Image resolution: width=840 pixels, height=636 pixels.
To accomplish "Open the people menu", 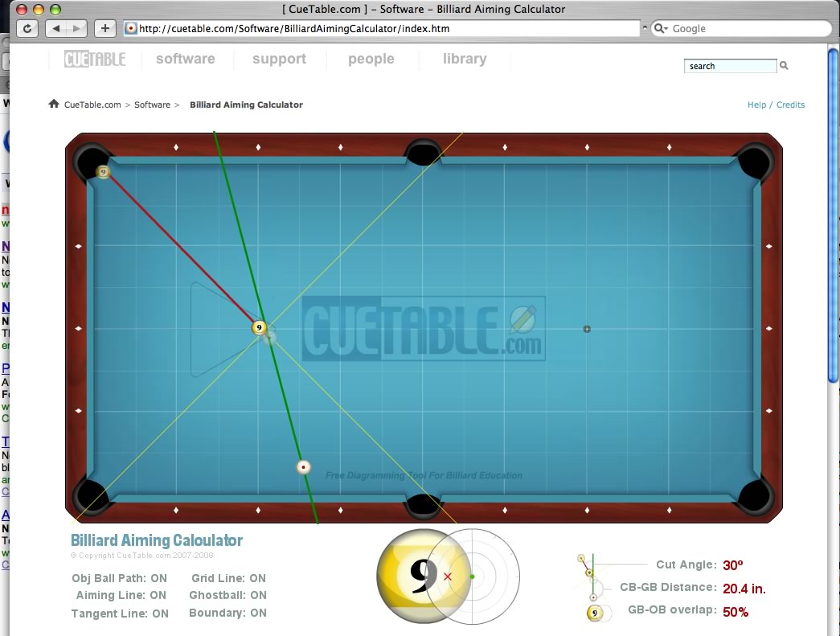I will tap(371, 59).
